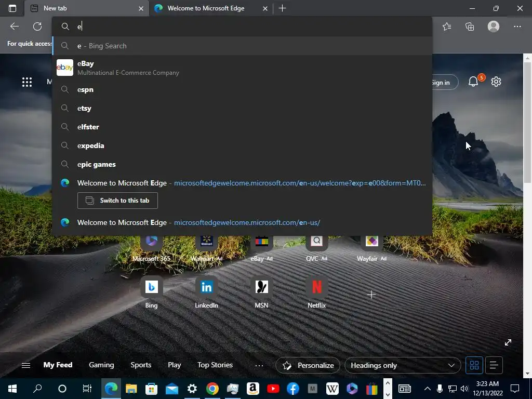532x399 pixels.
Task: Launch File Explorer from taskbar
Action: tap(131, 389)
